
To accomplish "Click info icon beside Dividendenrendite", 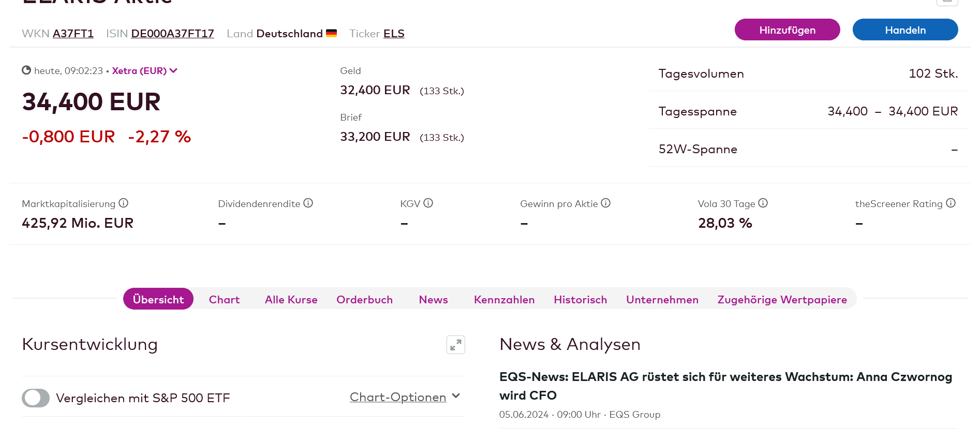I will [308, 203].
